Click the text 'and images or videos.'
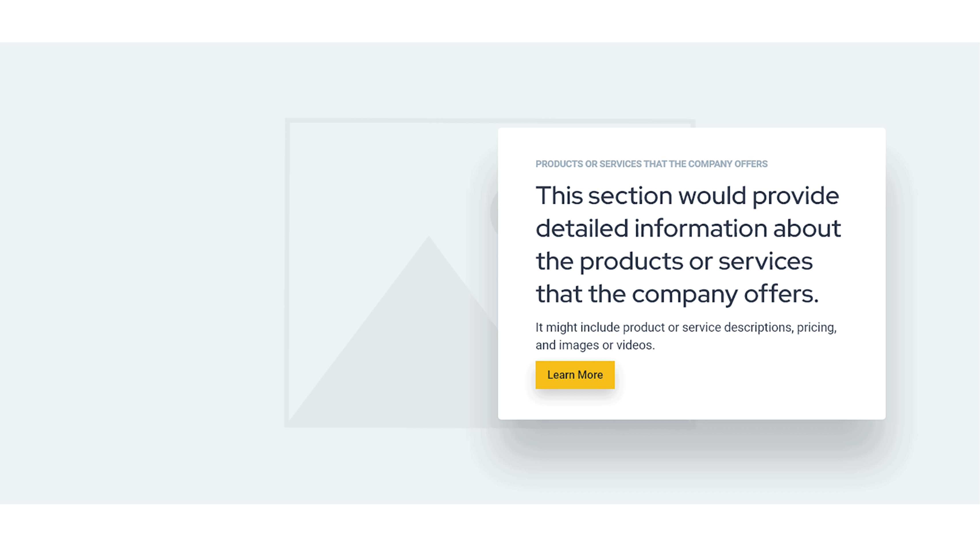The image size is (980, 551). pos(594,345)
